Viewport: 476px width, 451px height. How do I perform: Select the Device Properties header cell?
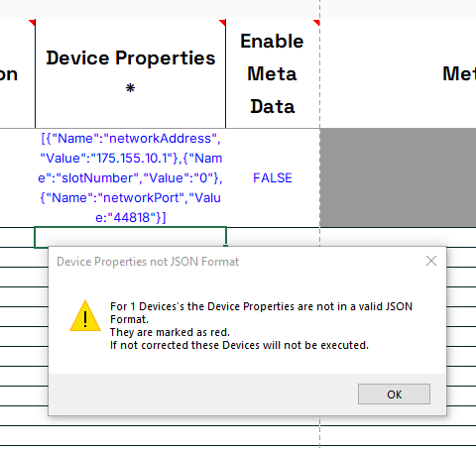tap(131, 73)
